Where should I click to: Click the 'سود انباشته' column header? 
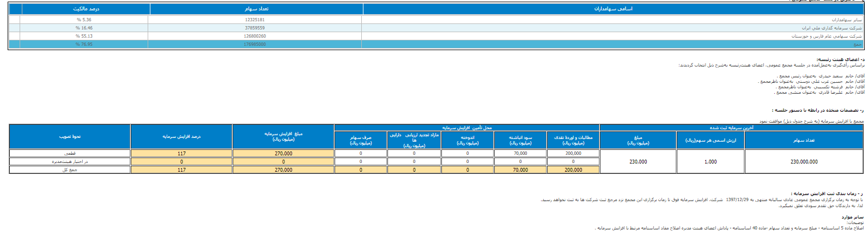point(520,140)
